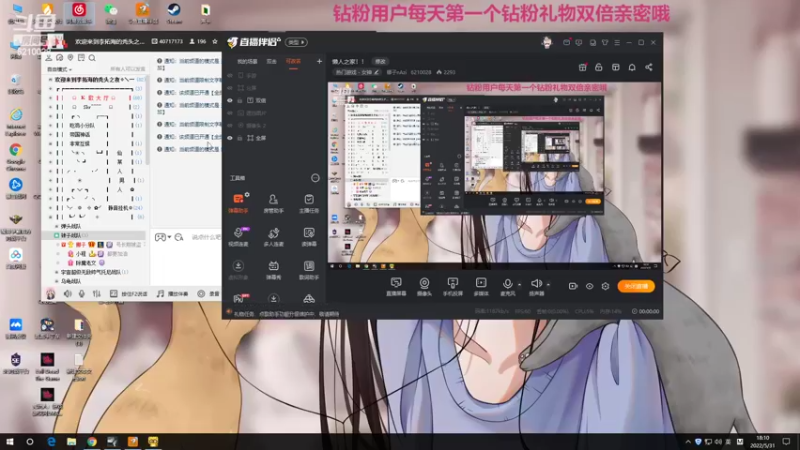This screenshot has height=450, width=800.
Task: Show hidden system tray icons chevron
Action: (x=687, y=442)
